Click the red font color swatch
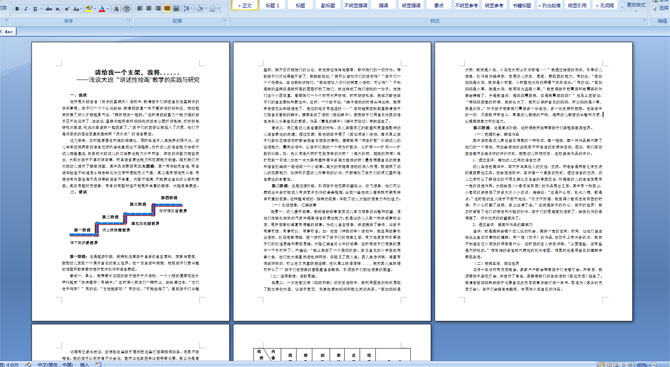The height and width of the screenshot is (367, 670). point(102,9)
